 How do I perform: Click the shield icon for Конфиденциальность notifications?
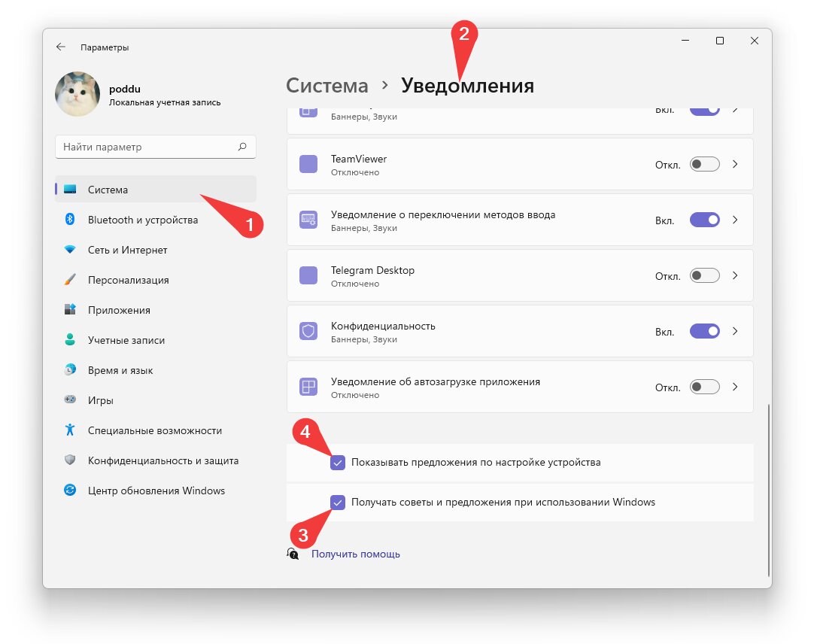(x=308, y=331)
